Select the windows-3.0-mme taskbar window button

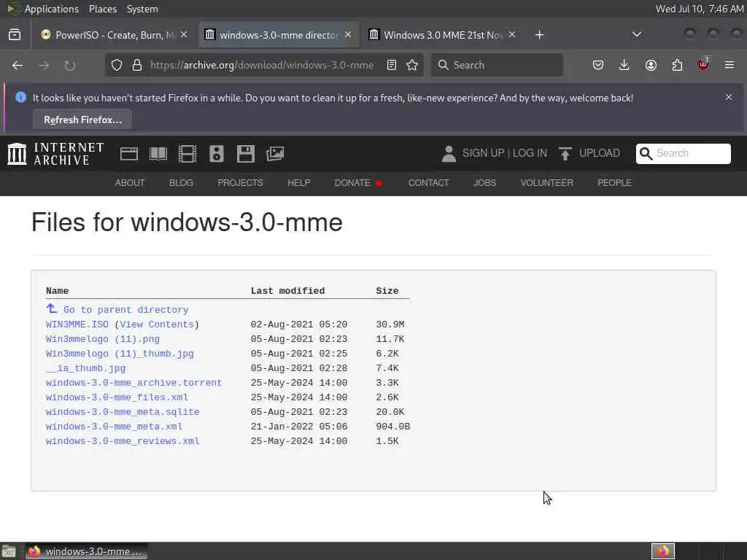coord(86,551)
